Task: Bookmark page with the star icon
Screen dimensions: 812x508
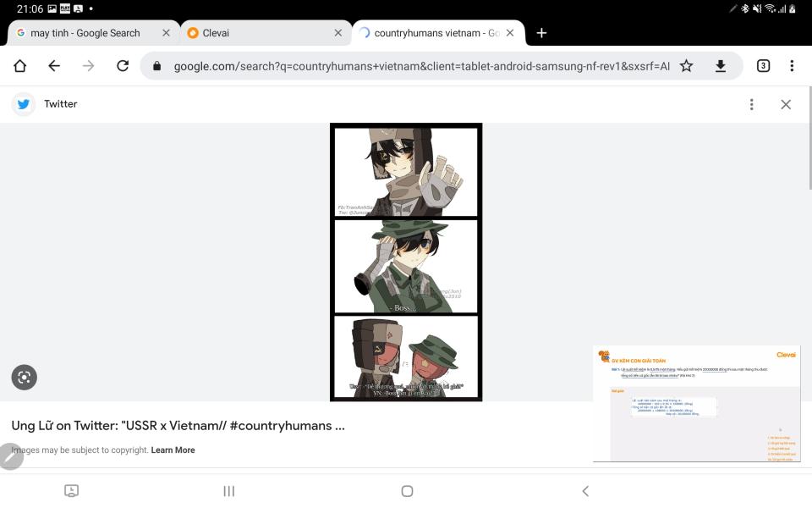Action: (686, 66)
